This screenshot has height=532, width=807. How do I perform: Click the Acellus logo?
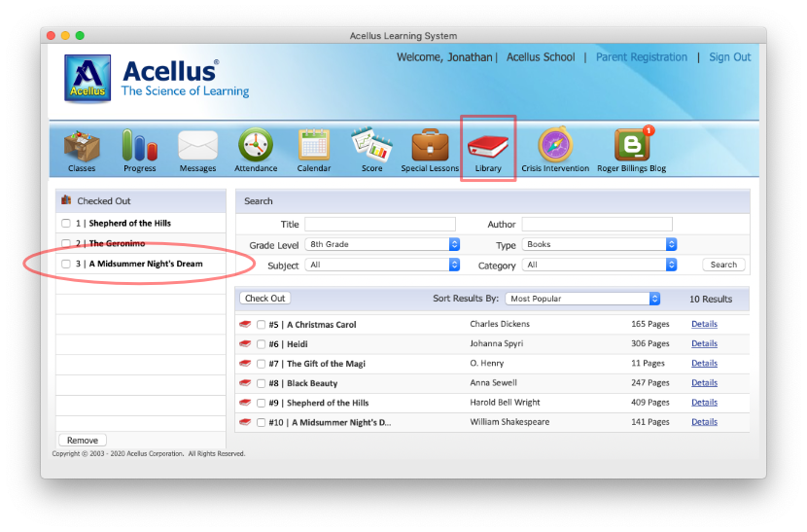(x=87, y=78)
